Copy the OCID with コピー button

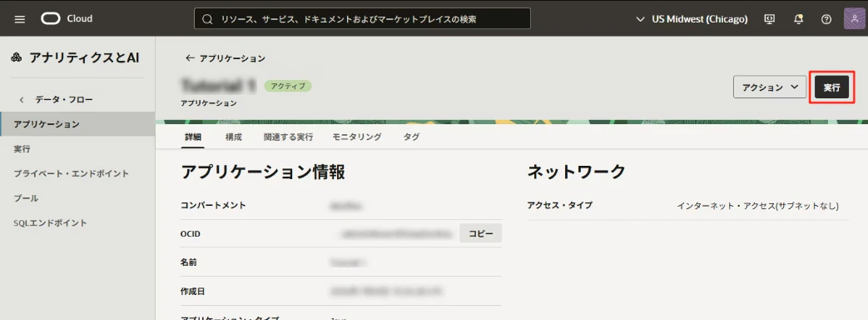coord(480,233)
